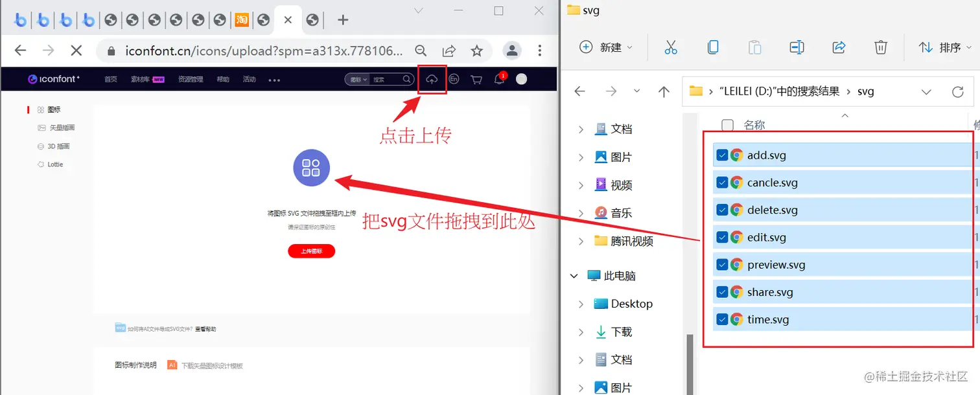The height and width of the screenshot is (395, 980).
Task: Open the Chrome profile icon
Action: (512, 51)
